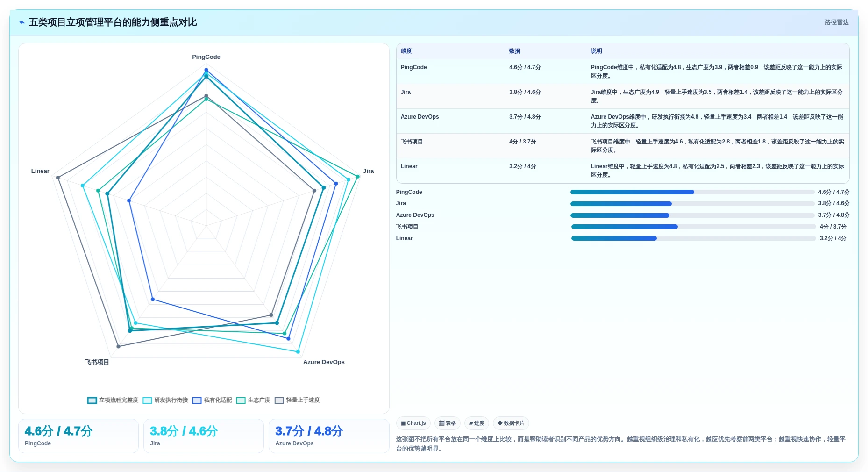Click the 飞书项目 progress bar
868x472 pixels.
click(694, 227)
